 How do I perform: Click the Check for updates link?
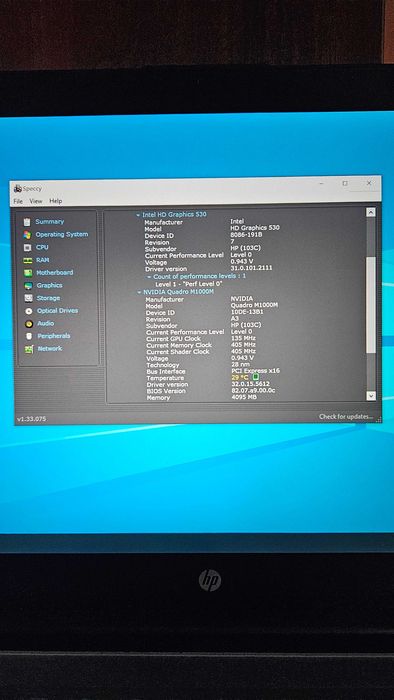pyautogui.click(x=346, y=417)
